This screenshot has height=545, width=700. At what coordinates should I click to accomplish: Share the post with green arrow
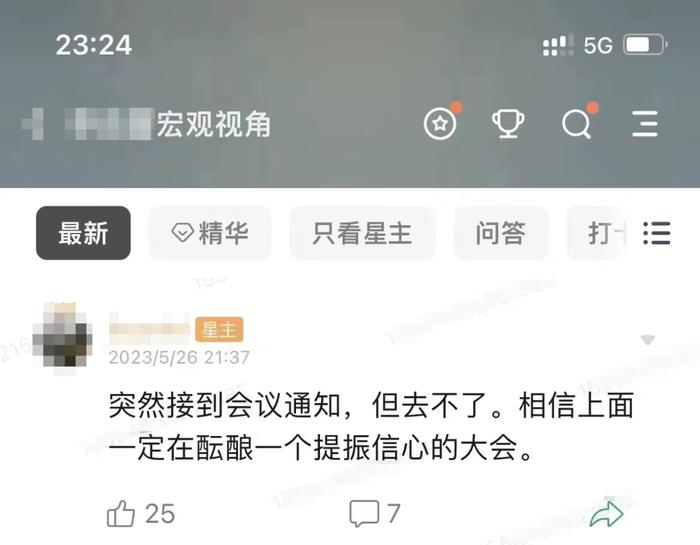coord(606,513)
